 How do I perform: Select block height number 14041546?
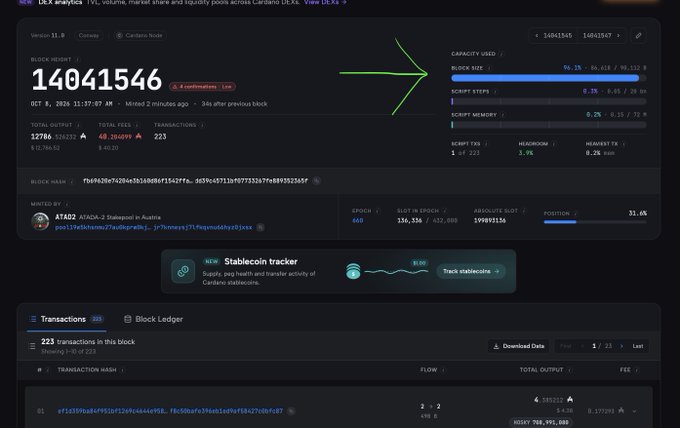coord(96,80)
